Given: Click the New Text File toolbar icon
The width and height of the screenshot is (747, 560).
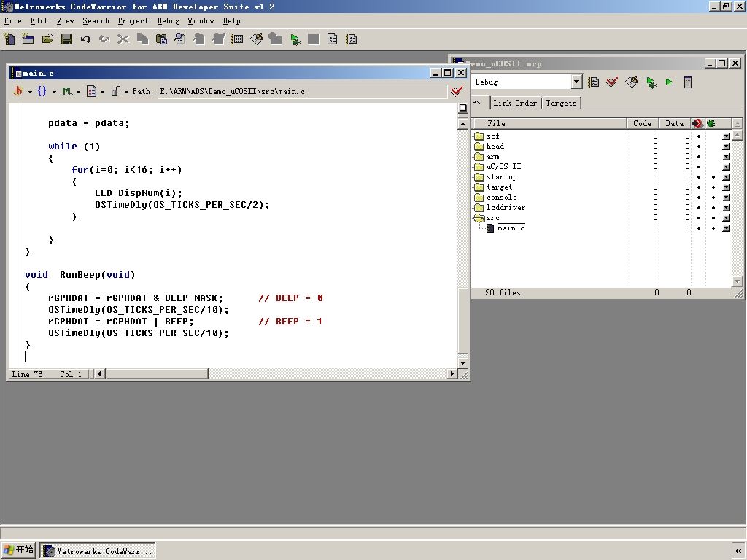Looking at the screenshot, I should (9, 39).
